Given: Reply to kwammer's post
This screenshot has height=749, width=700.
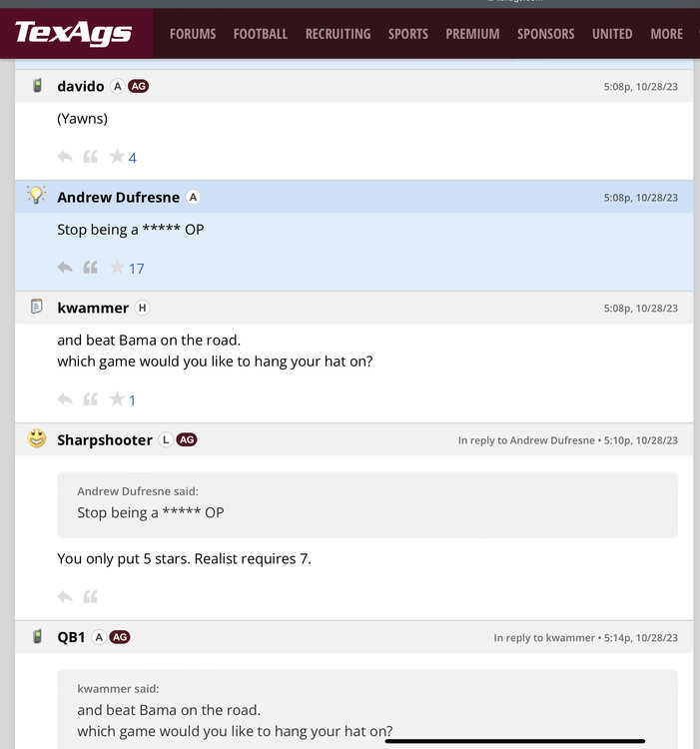Looking at the screenshot, I should point(65,399).
